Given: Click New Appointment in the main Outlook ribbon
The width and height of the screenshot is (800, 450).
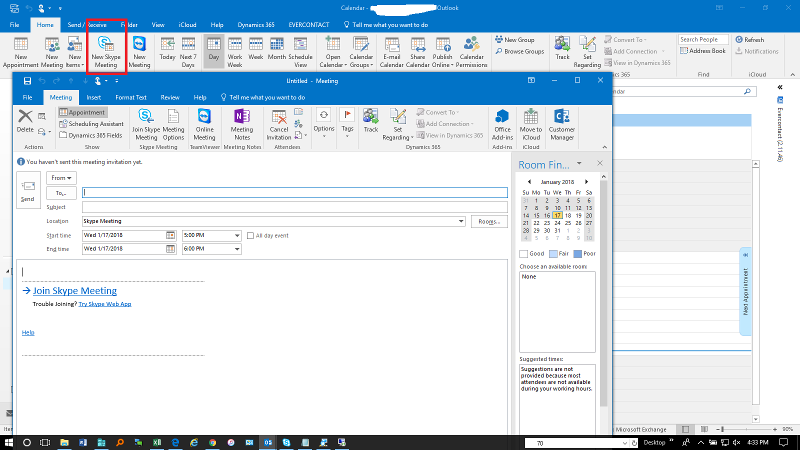Looking at the screenshot, I should click(20, 52).
